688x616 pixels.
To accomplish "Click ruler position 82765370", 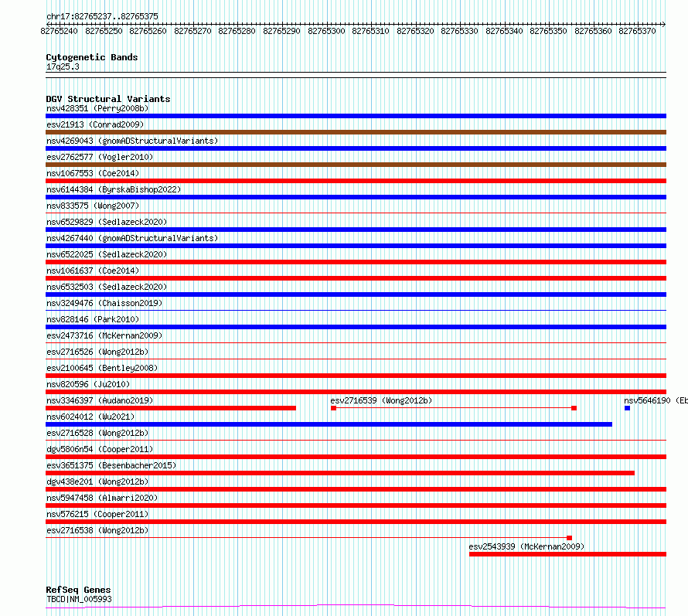I will pyautogui.click(x=637, y=31).
